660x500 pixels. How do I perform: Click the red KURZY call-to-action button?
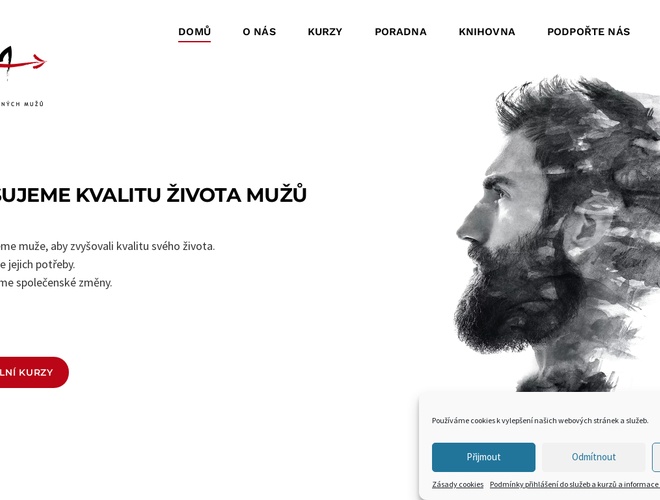point(34,372)
